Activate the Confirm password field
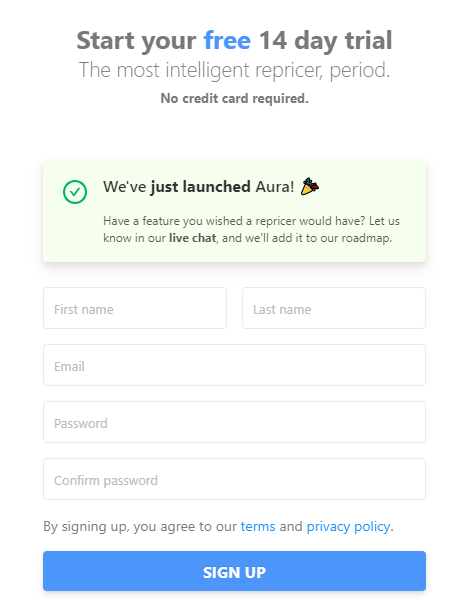The width and height of the screenshot is (469, 610). pos(234,479)
